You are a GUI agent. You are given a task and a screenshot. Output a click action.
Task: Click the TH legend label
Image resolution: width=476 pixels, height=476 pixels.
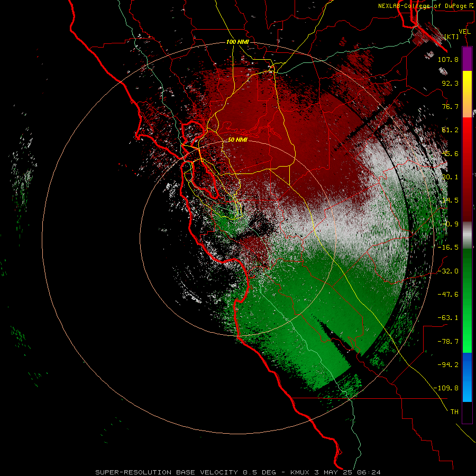point(454,412)
